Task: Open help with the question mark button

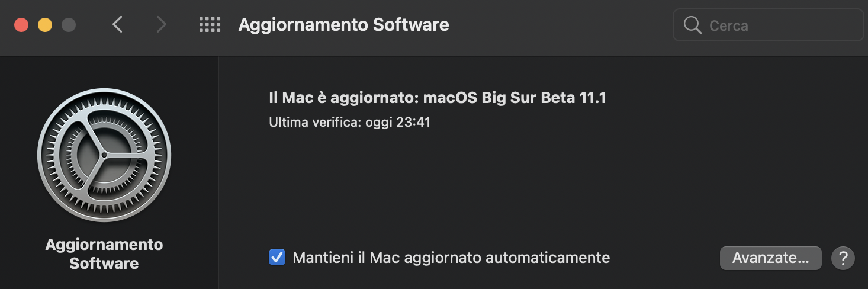Action: (x=843, y=258)
